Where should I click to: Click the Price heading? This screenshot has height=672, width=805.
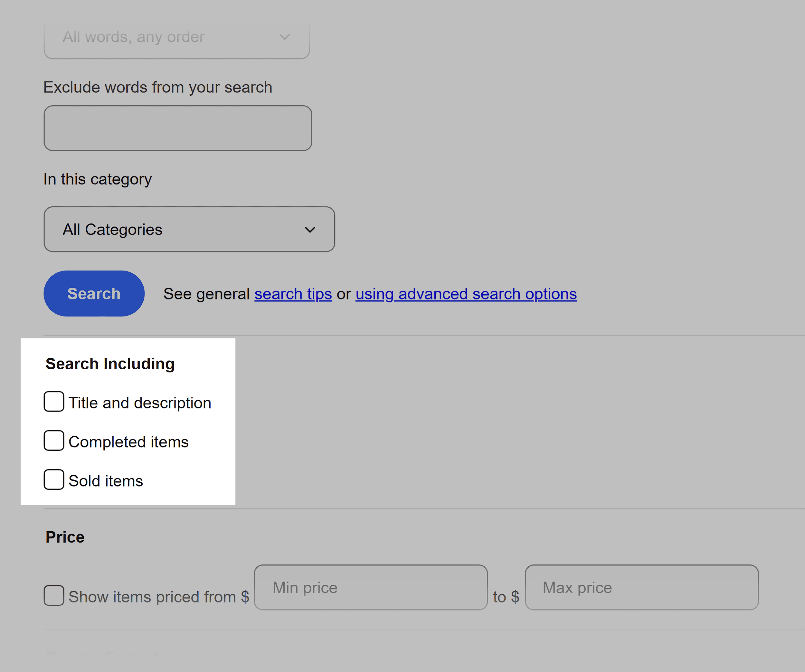pyautogui.click(x=65, y=537)
